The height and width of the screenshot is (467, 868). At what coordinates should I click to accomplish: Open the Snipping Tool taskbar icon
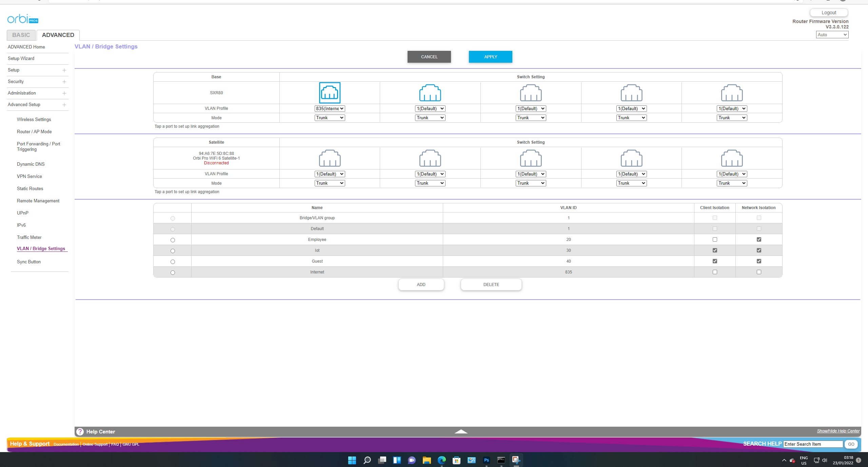pos(516,460)
